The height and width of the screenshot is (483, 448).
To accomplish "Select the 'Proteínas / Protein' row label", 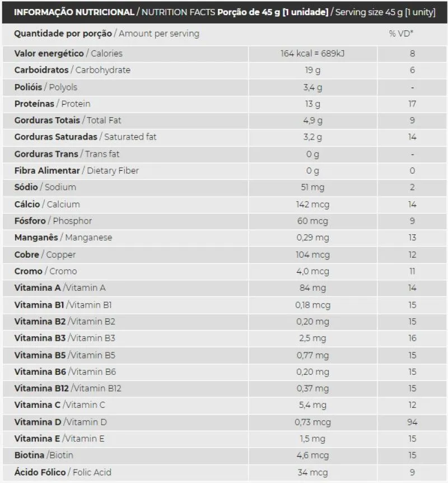I will tap(52, 104).
